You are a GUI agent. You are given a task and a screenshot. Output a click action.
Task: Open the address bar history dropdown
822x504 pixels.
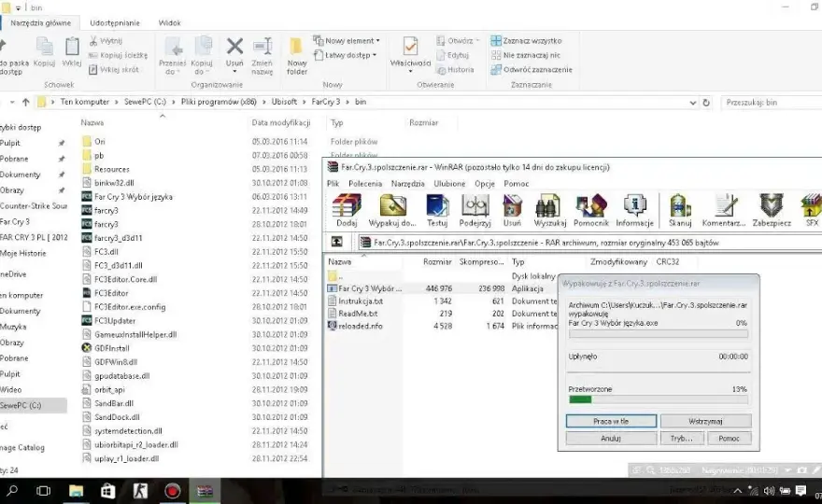tap(692, 103)
